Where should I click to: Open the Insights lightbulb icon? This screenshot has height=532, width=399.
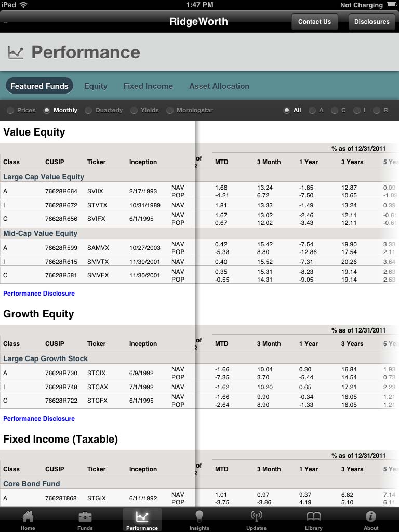(x=199, y=517)
